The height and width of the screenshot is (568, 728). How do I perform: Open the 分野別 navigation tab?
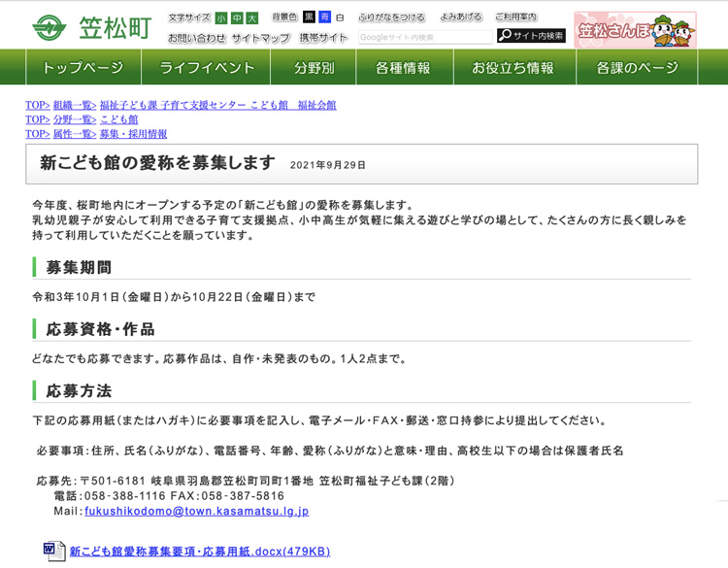tap(314, 67)
